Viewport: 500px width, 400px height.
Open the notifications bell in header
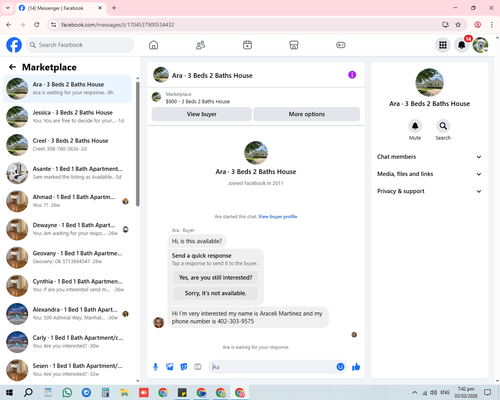(x=462, y=45)
